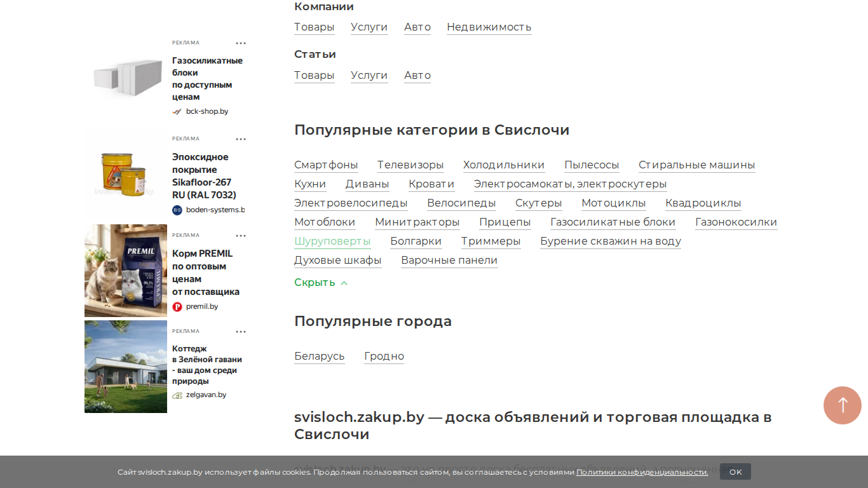Select Бурение скважин на воду link
Viewport: 868px width, 488px height.
pyautogui.click(x=611, y=241)
